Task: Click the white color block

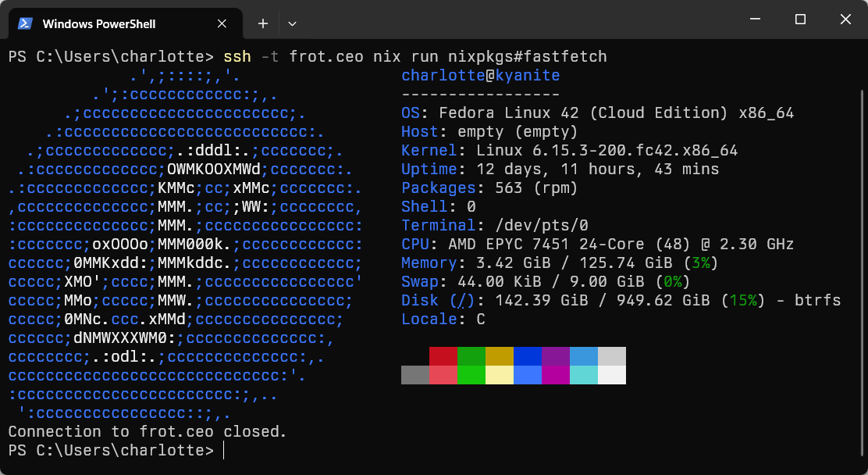Action: pos(612,375)
